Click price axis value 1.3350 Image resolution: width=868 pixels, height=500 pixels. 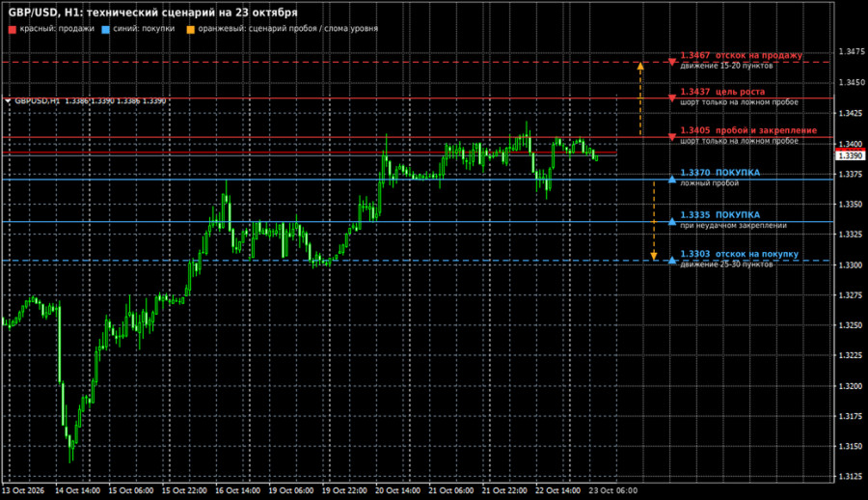(x=852, y=205)
